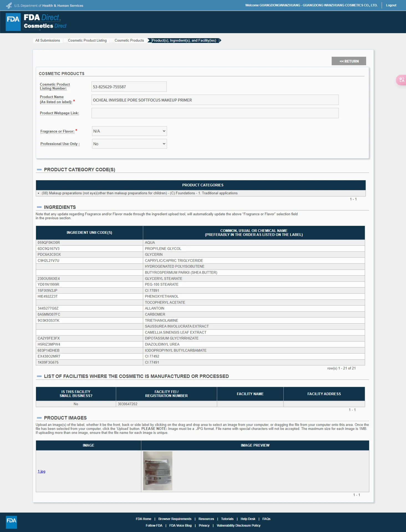The width and height of the screenshot is (406, 532).
Task: Open the 1.jpg image link
Action: pyautogui.click(x=42, y=471)
